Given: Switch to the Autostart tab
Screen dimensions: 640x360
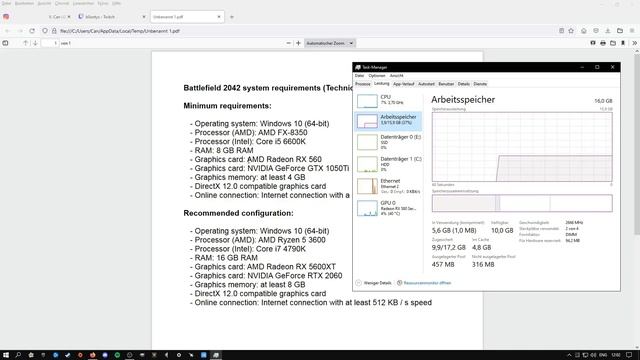Looking at the screenshot, I should [426, 84].
